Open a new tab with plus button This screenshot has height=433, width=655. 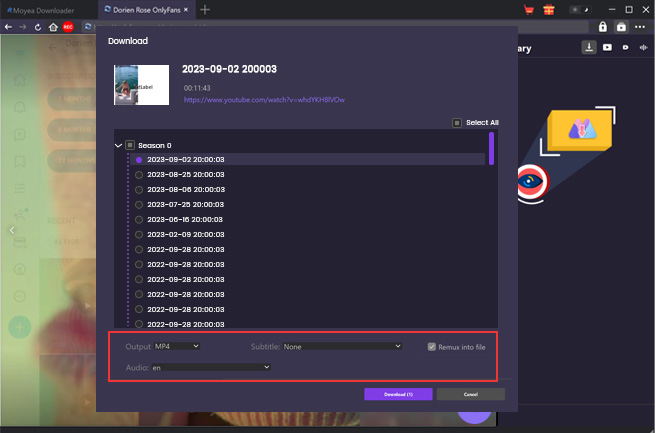tap(205, 9)
